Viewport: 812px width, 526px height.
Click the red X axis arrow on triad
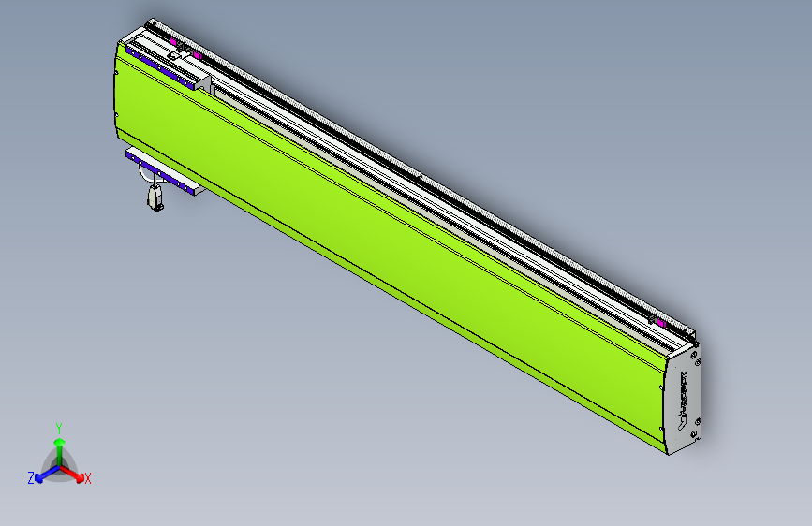pyautogui.click(x=73, y=474)
